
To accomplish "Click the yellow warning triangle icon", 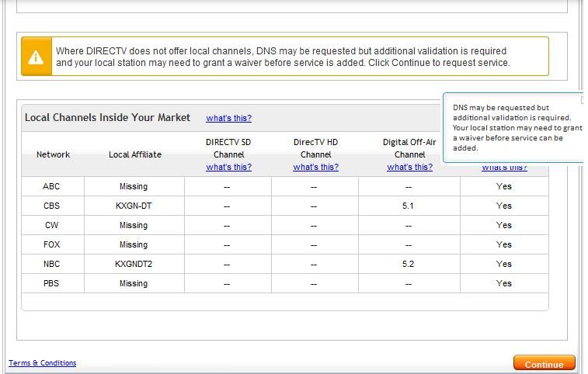I will [36, 57].
